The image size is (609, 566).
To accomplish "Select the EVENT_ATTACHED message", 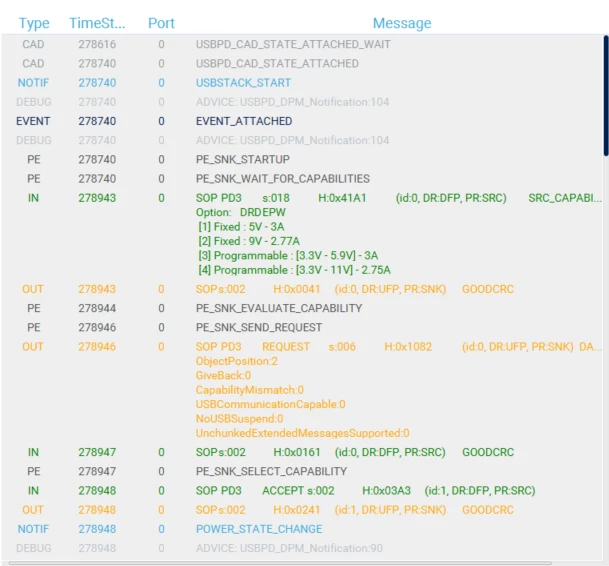I will point(244,121).
